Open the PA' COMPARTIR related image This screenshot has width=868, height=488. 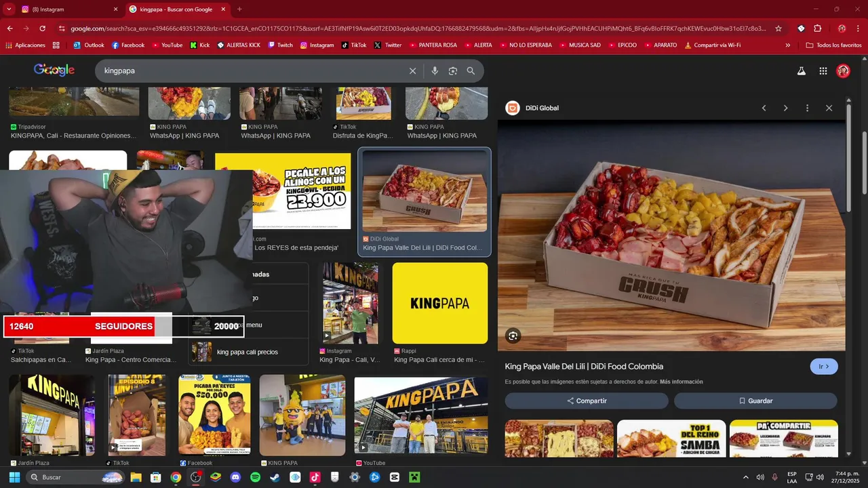coord(784,439)
